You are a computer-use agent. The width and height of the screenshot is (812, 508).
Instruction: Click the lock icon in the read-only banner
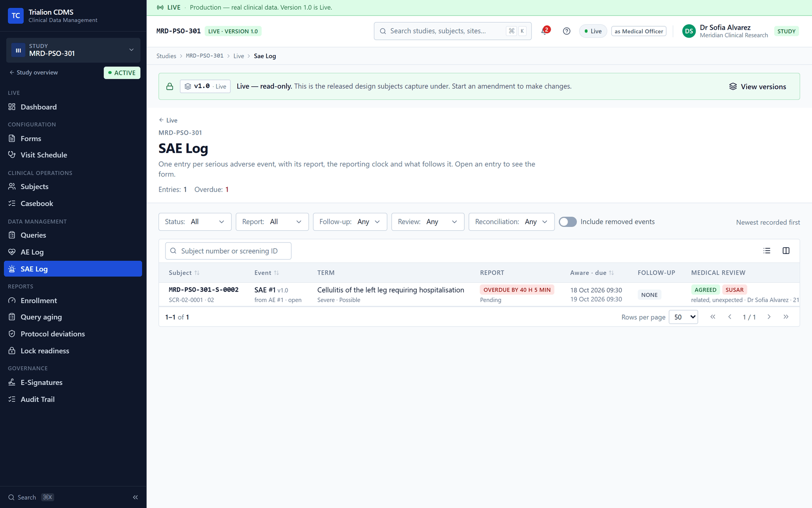point(170,86)
